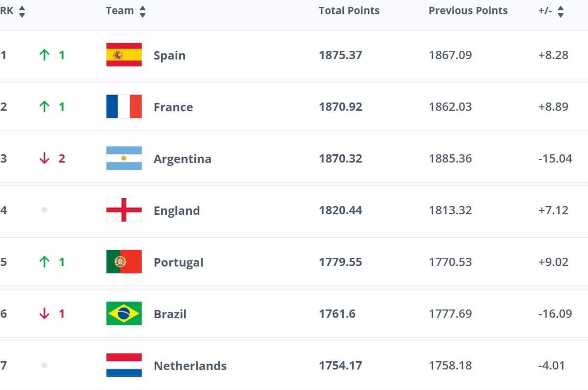The image size is (588, 390).
Task: Click the Spain flag icon
Action: click(124, 55)
